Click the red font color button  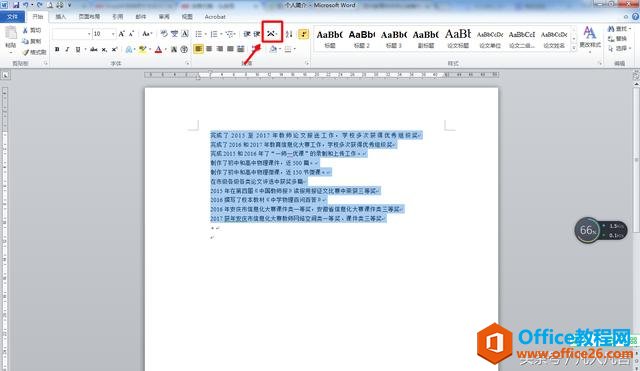click(x=158, y=49)
